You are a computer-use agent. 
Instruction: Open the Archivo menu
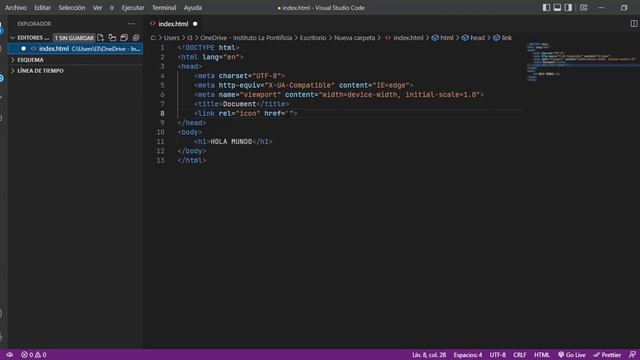pos(16,7)
